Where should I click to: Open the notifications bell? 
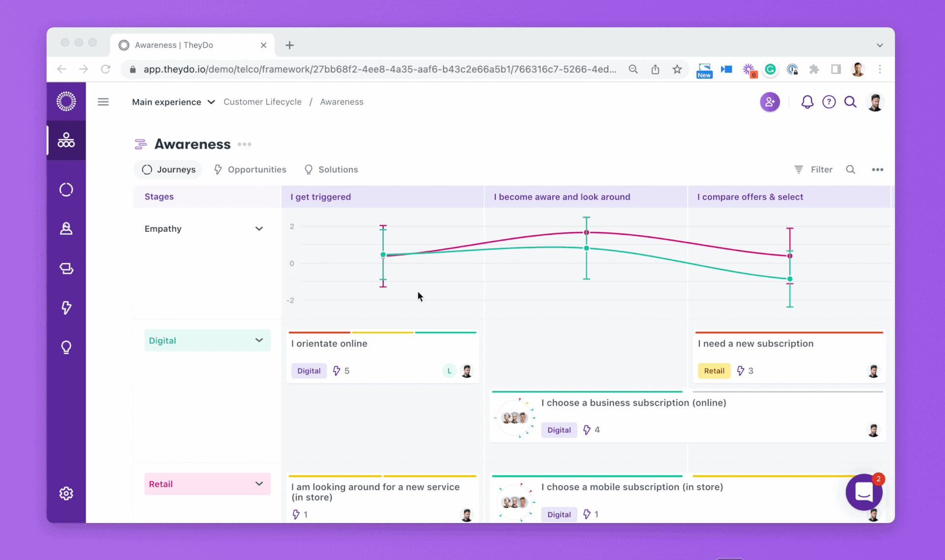(807, 102)
